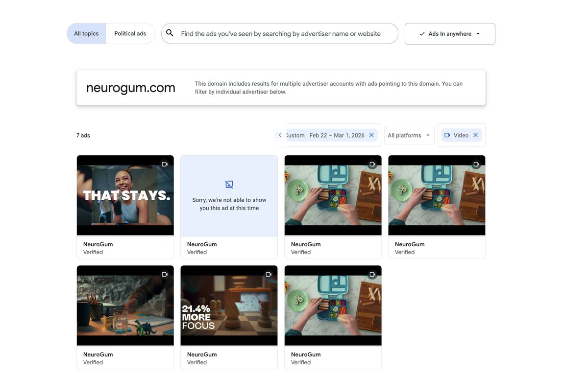Image resolution: width=588 pixels, height=377 pixels.
Task: Click the video icon on the THAT STAYS ad
Action: pos(165,164)
